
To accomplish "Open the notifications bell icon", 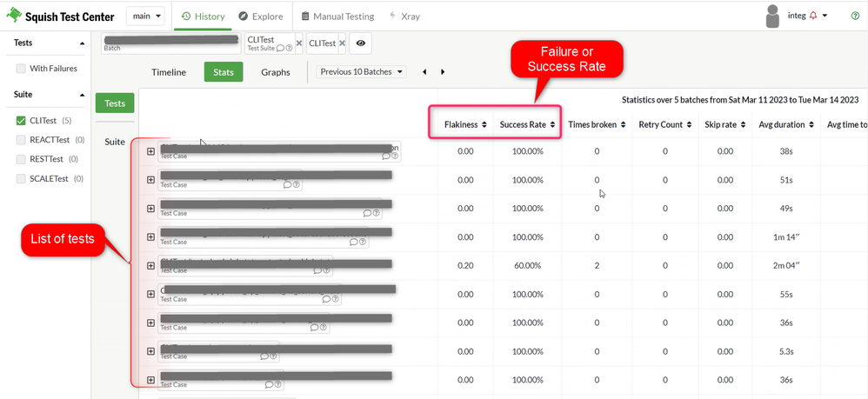I will click(x=812, y=16).
